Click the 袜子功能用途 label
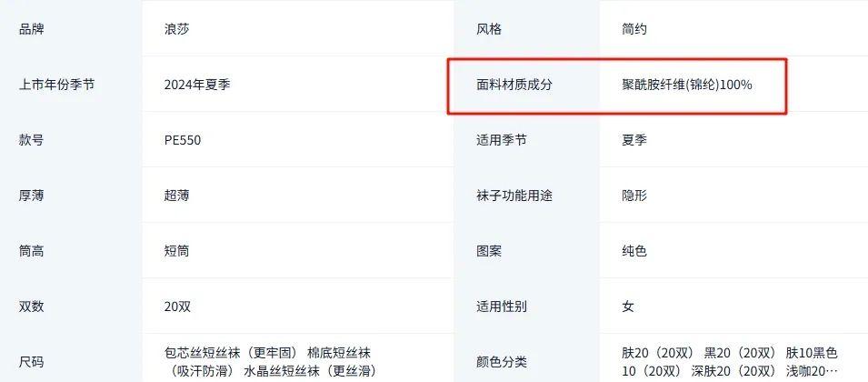Viewport: 868px width, 382px height. [x=514, y=196]
